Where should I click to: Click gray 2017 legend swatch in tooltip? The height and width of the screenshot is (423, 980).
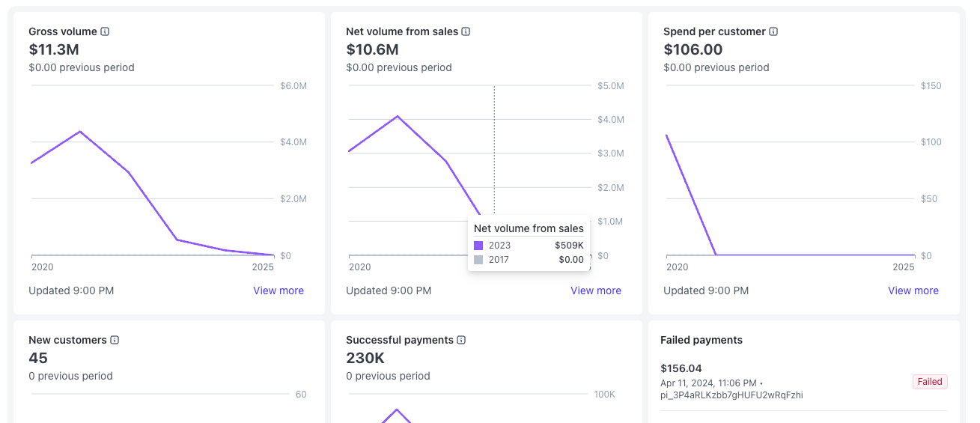[x=478, y=260]
